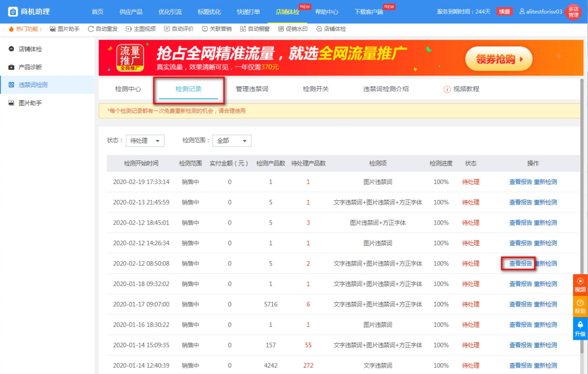Expand the 状态 待处理 dropdown
This screenshot has height=374, width=588.
(145, 141)
